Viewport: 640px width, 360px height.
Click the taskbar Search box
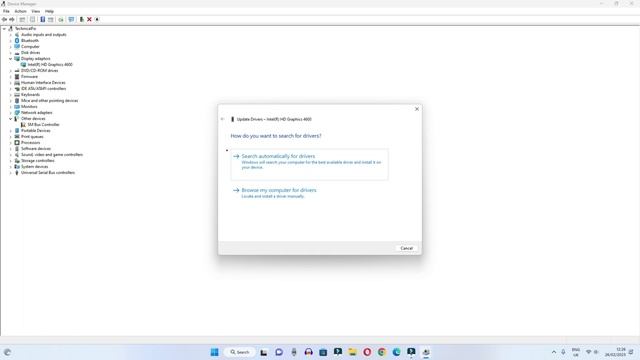click(240, 352)
